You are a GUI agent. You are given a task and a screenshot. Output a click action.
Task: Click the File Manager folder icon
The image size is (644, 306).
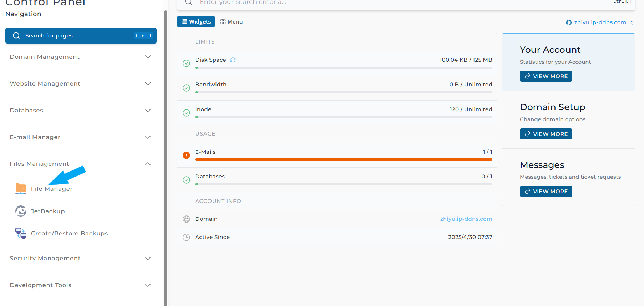point(21,188)
